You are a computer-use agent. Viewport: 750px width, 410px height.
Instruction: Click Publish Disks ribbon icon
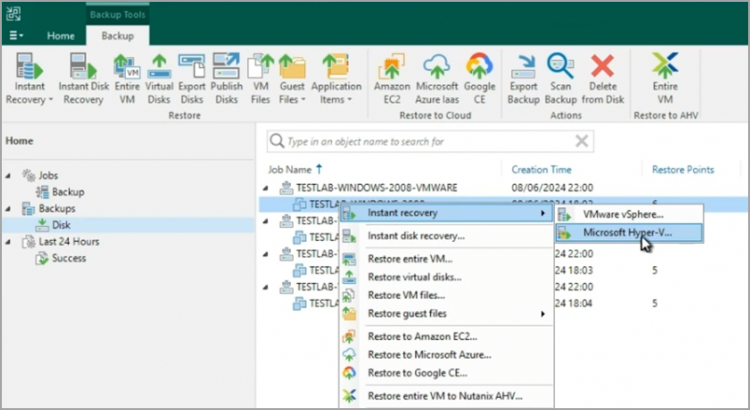(x=226, y=79)
